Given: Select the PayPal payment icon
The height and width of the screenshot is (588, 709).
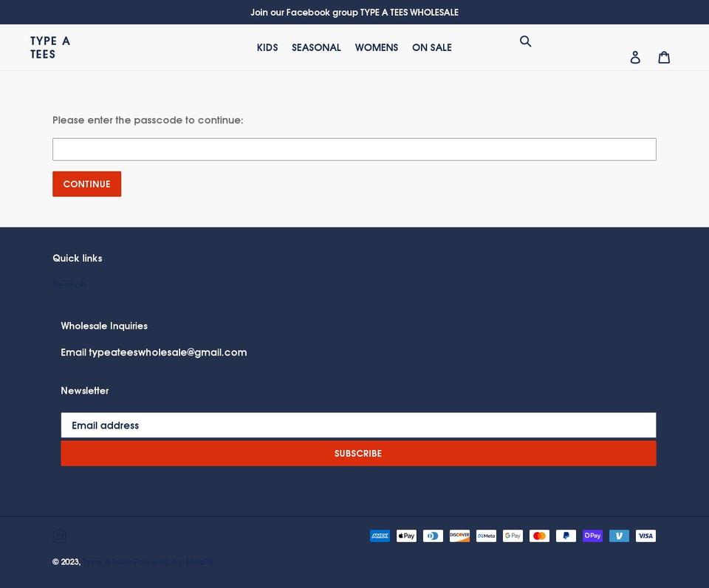Looking at the screenshot, I should click(x=566, y=536).
